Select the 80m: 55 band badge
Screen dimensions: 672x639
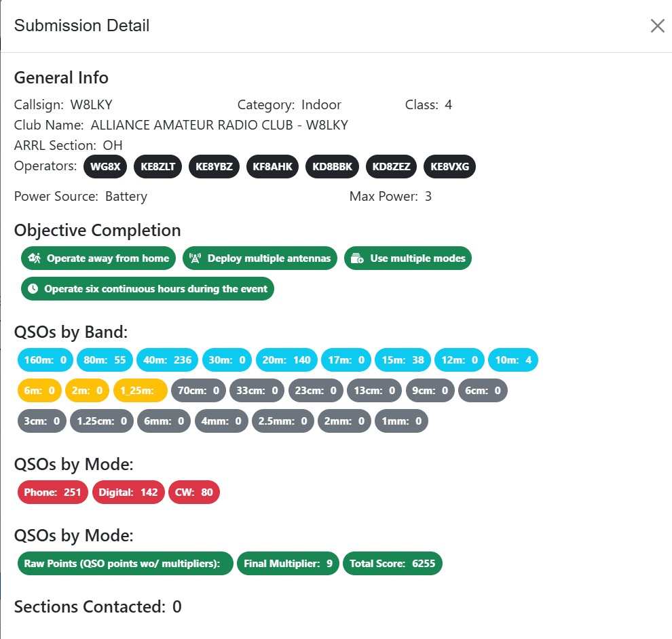coord(105,360)
